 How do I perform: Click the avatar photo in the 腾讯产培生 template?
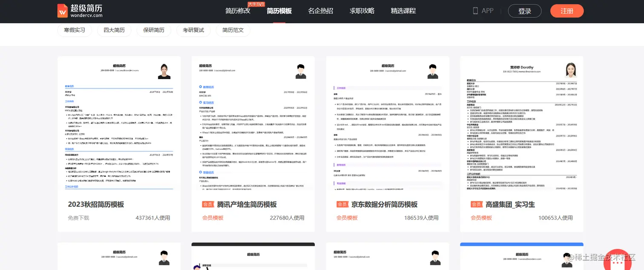tap(301, 71)
